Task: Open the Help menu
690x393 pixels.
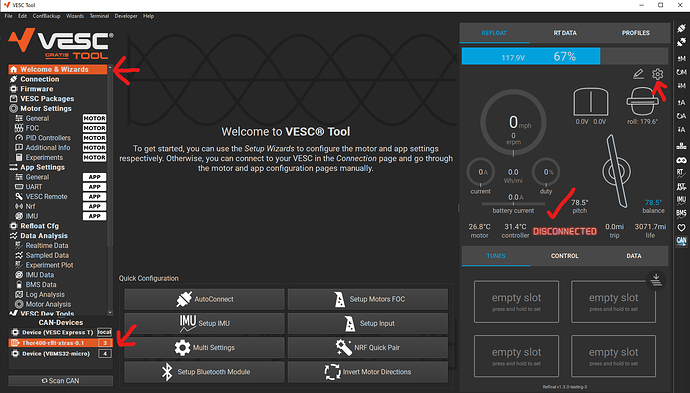Action: point(148,16)
